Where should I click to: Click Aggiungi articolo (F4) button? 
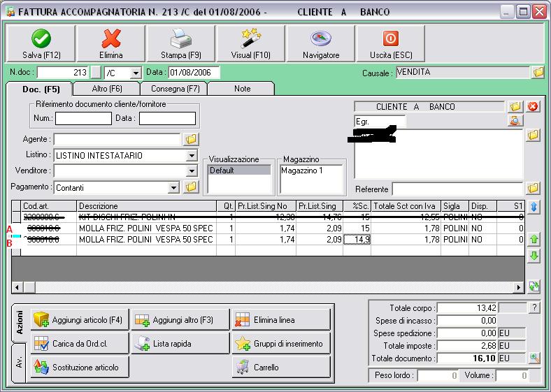[x=80, y=319]
